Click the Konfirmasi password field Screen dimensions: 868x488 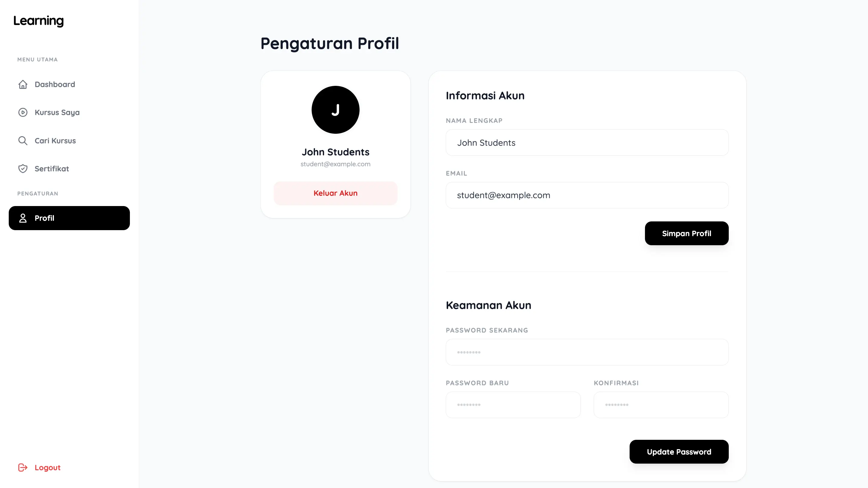(661, 405)
